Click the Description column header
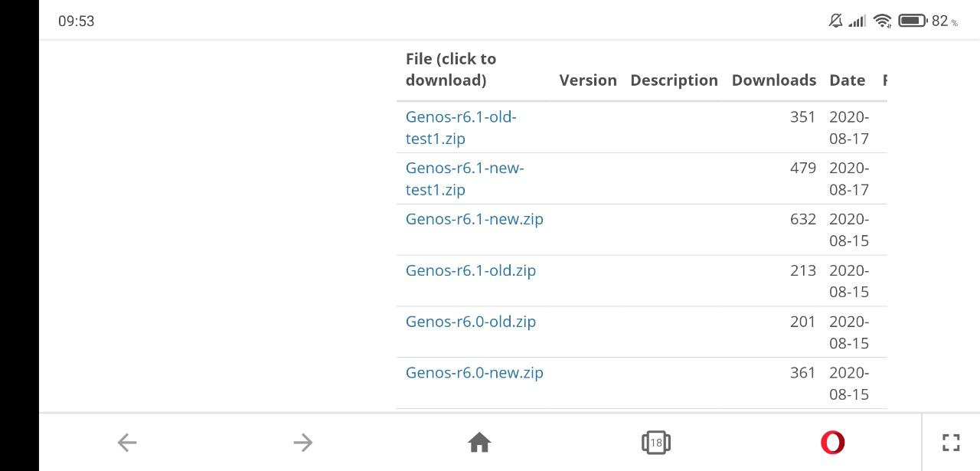The width and height of the screenshot is (980, 471). click(x=674, y=80)
